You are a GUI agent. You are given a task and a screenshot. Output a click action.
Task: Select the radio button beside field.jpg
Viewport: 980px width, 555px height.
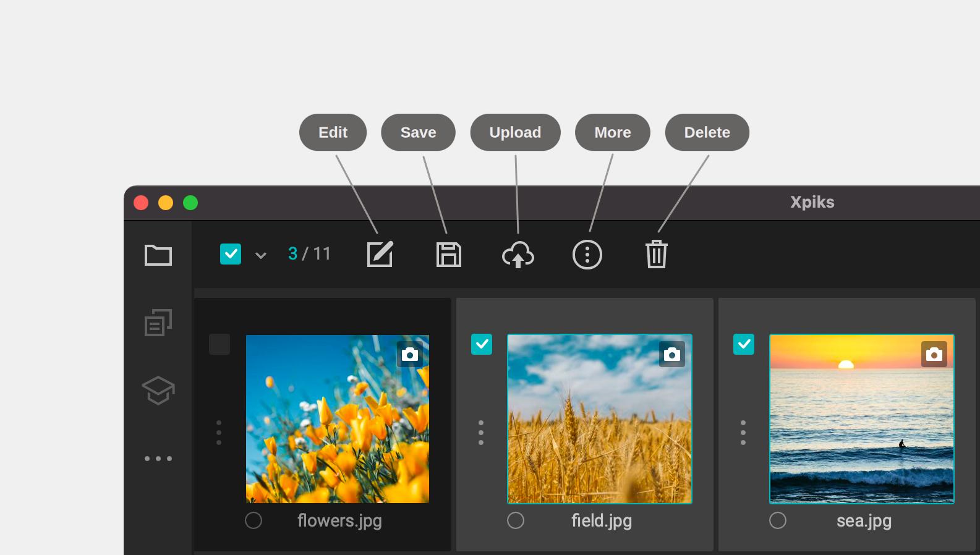(x=516, y=520)
